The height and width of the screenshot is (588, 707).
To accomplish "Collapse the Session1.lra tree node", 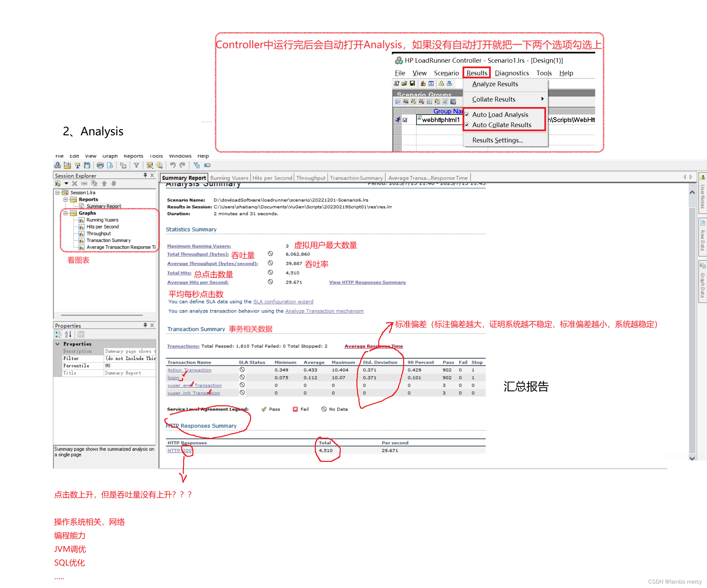I will coord(57,193).
